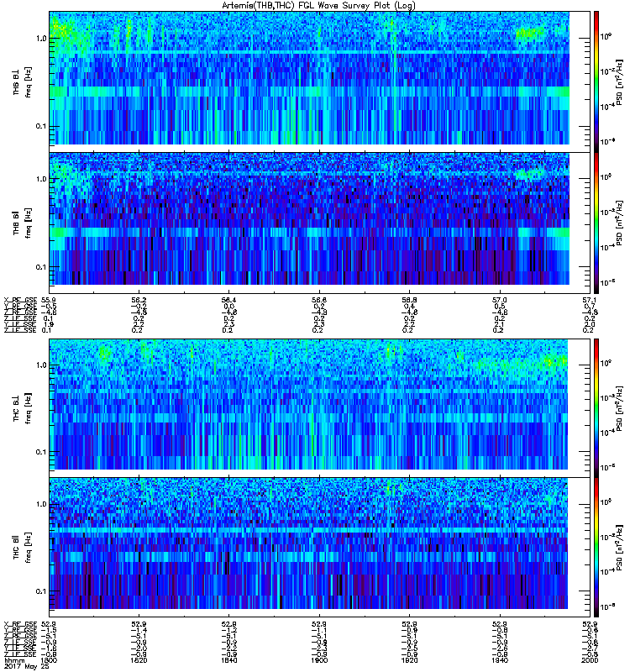Click the 'THB B‖ freq [Hz]' axis label

(23, 223)
